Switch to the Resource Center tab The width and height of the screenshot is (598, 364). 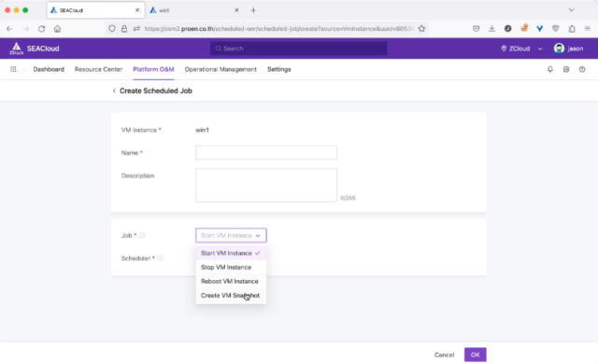(98, 69)
